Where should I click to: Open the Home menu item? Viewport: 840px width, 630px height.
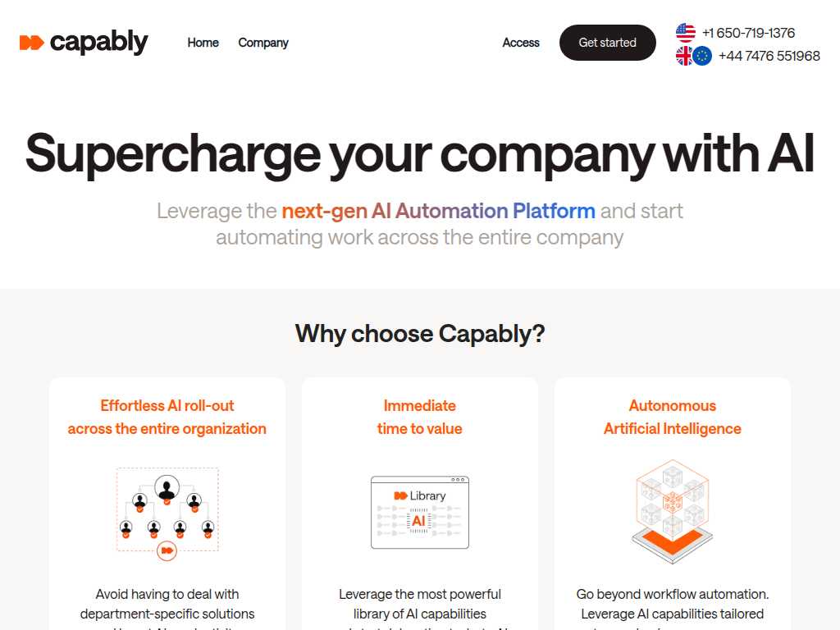pyautogui.click(x=203, y=43)
